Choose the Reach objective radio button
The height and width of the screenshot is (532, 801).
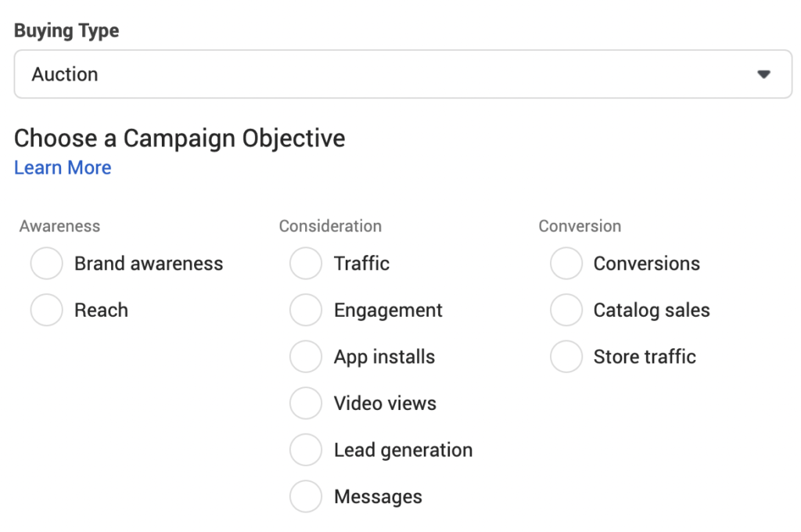click(46, 311)
